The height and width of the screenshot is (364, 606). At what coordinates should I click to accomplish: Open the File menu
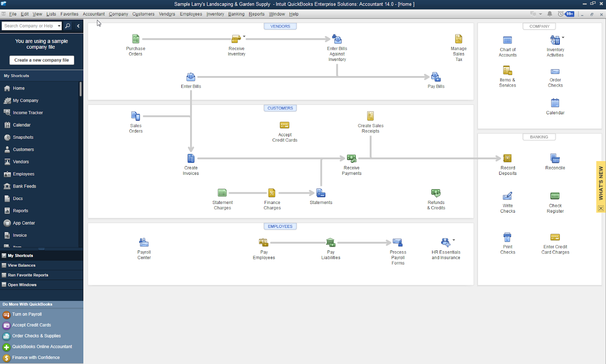(x=12, y=14)
